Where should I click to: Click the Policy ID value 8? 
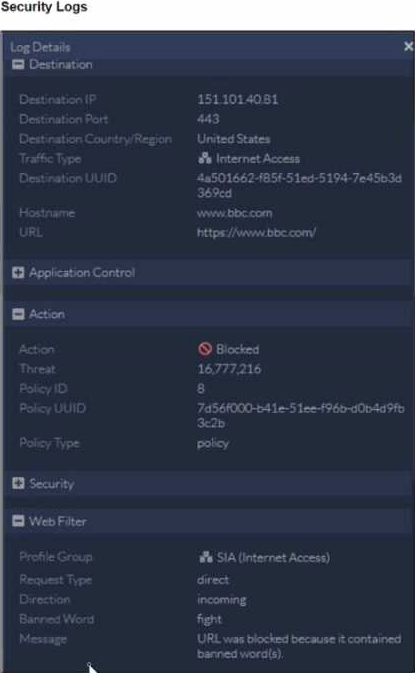[200, 388]
